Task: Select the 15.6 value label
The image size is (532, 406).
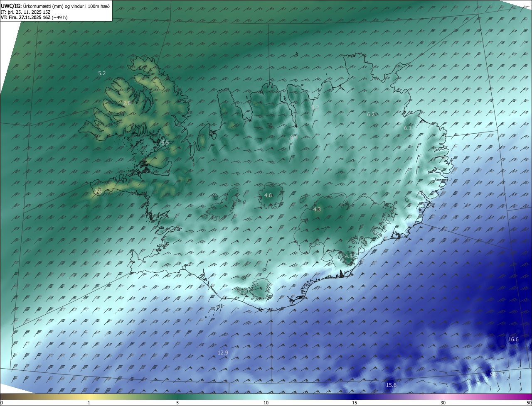Action: click(x=391, y=385)
